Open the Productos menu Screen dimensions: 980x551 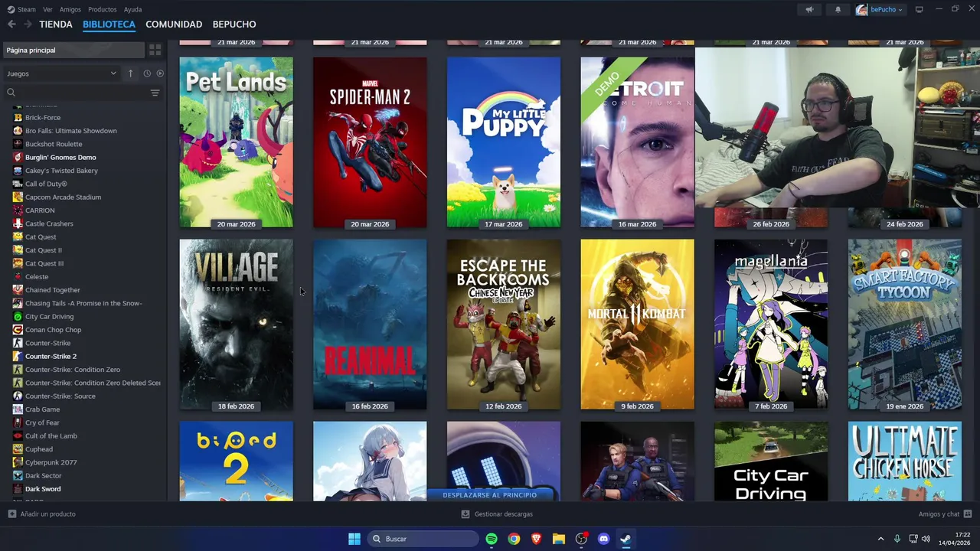click(x=103, y=9)
